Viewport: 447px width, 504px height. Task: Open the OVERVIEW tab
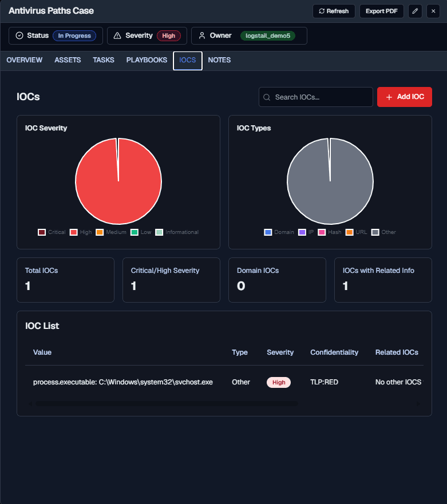point(25,60)
